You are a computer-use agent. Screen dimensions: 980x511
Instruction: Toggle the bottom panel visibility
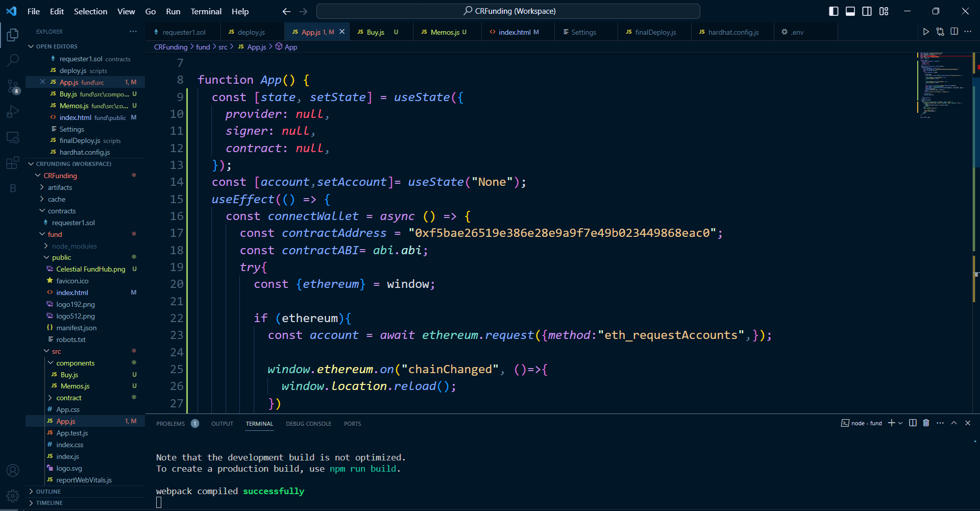[x=850, y=11]
